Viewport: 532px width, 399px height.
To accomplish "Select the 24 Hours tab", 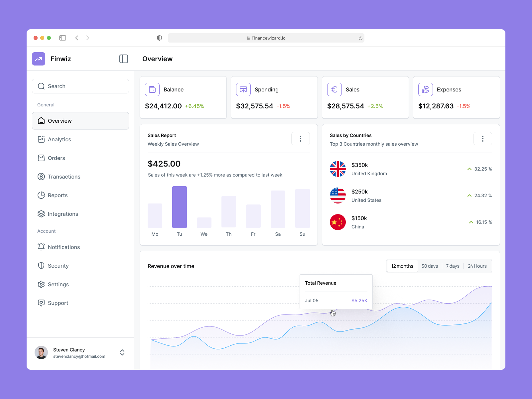I will pyautogui.click(x=477, y=266).
